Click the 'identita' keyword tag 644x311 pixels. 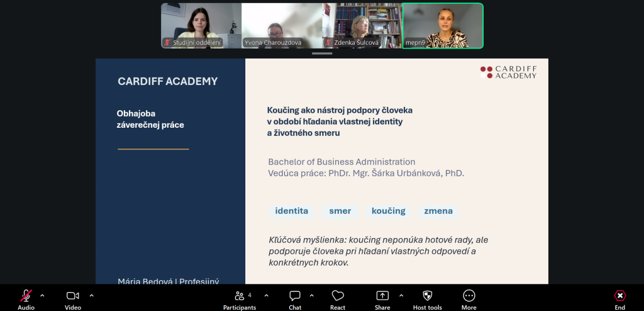(x=292, y=211)
